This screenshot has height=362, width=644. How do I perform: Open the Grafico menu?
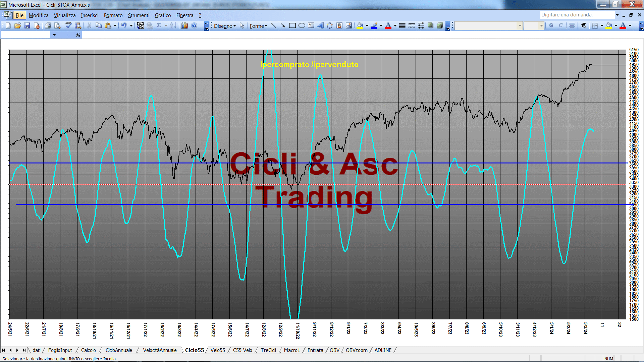click(x=163, y=15)
